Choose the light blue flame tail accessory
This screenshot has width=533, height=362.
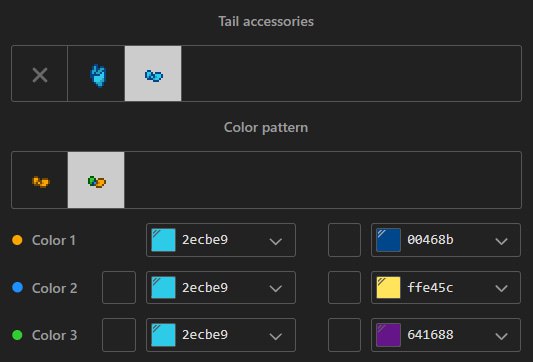[96, 74]
